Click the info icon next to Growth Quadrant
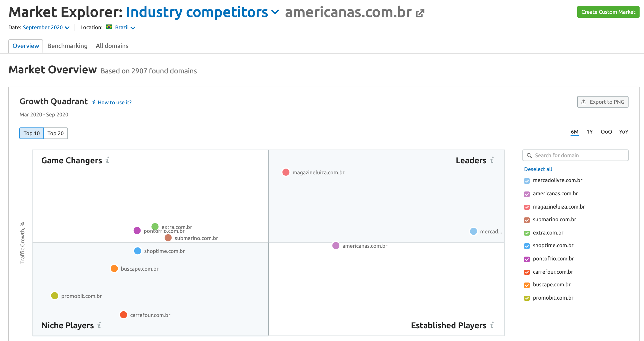Viewport: 644px width, 341px height. 94,102
